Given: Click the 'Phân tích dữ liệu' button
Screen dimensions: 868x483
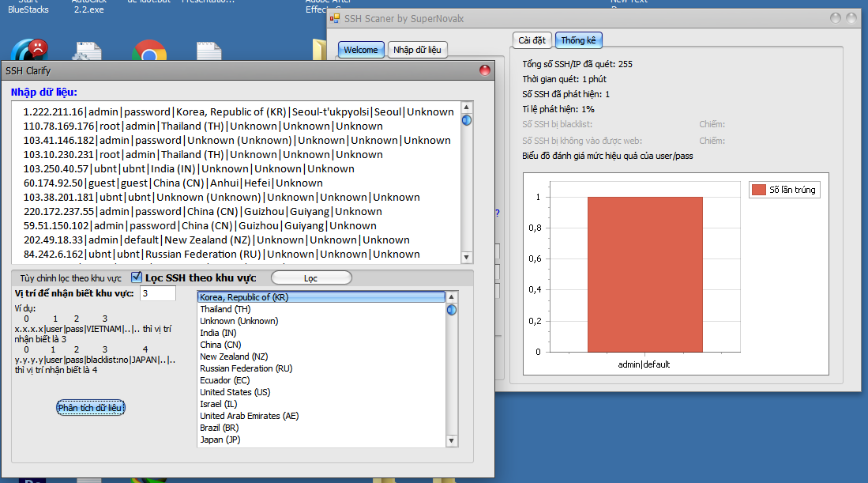Looking at the screenshot, I should coord(91,407).
